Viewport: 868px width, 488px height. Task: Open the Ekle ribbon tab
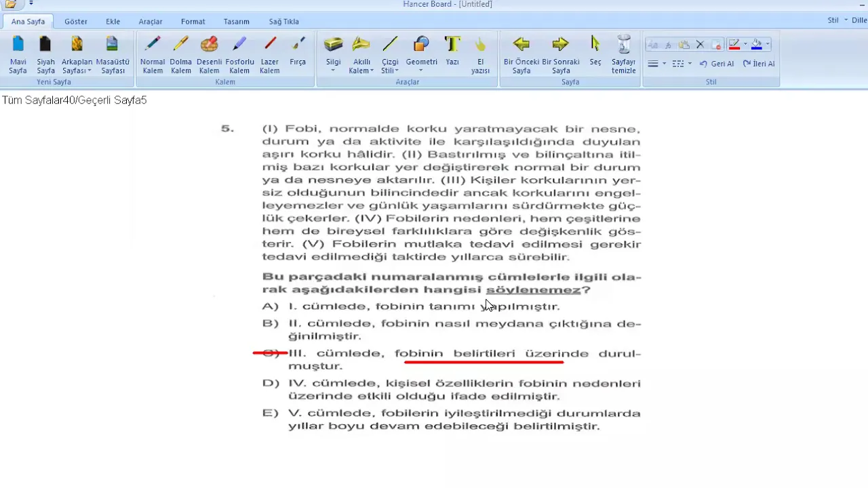click(113, 22)
